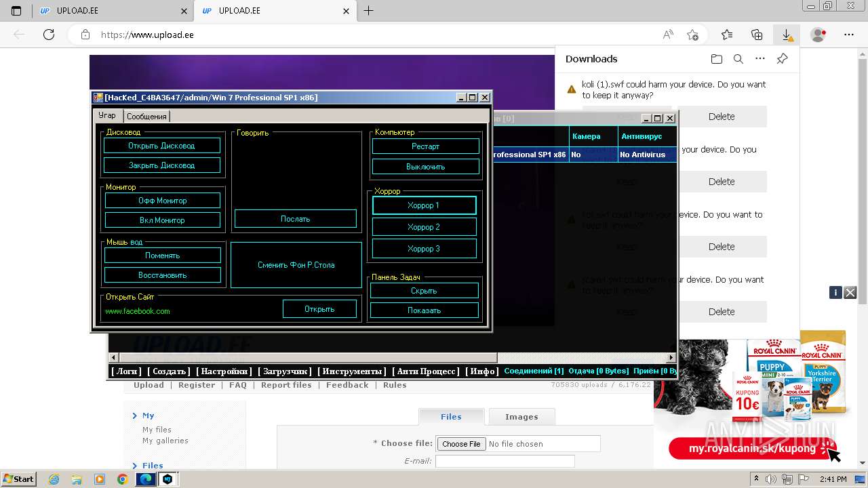Viewport: 868px width, 488px height.
Task: Switch to the Угар tab
Action: pos(107,116)
